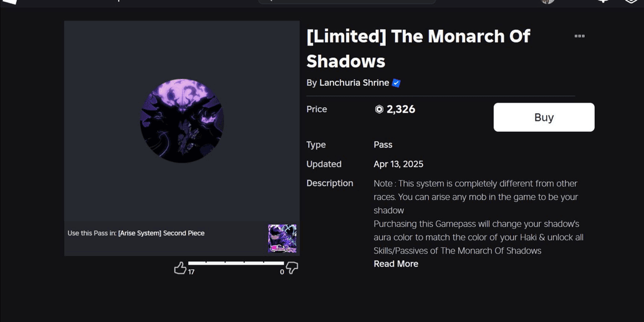Click the thumbs up like icon
Screen dimensions: 644x322
click(x=180, y=268)
